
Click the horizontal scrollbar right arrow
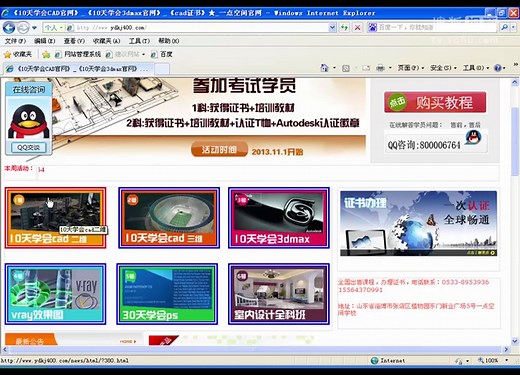[506, 350]
